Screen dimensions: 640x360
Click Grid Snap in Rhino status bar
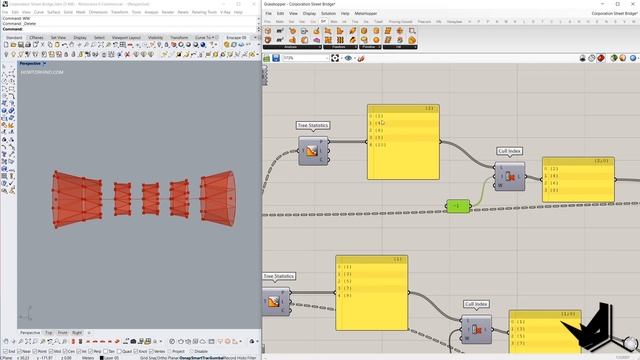(147, 358)
